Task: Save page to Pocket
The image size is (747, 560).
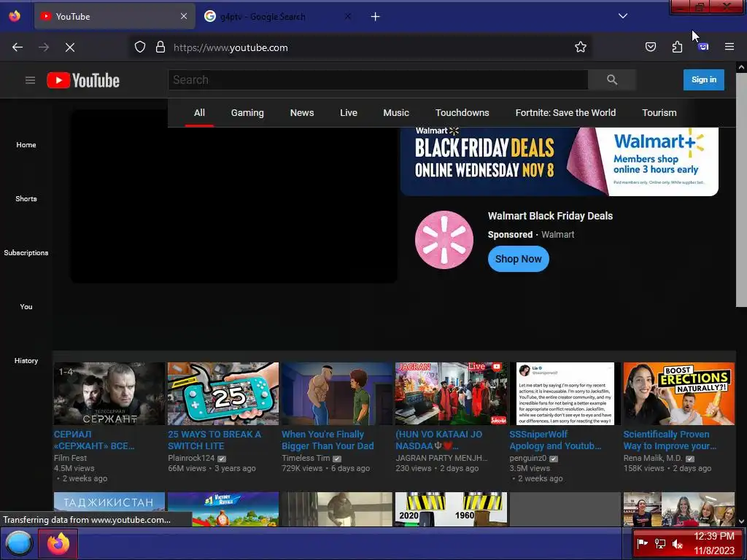Action: (650, 47)
